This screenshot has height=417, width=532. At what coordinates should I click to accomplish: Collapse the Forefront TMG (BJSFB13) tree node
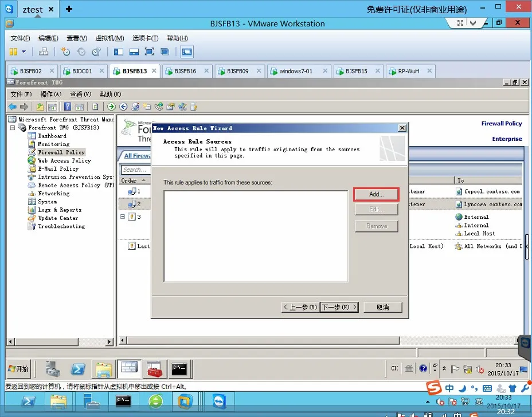pos(13,128)
